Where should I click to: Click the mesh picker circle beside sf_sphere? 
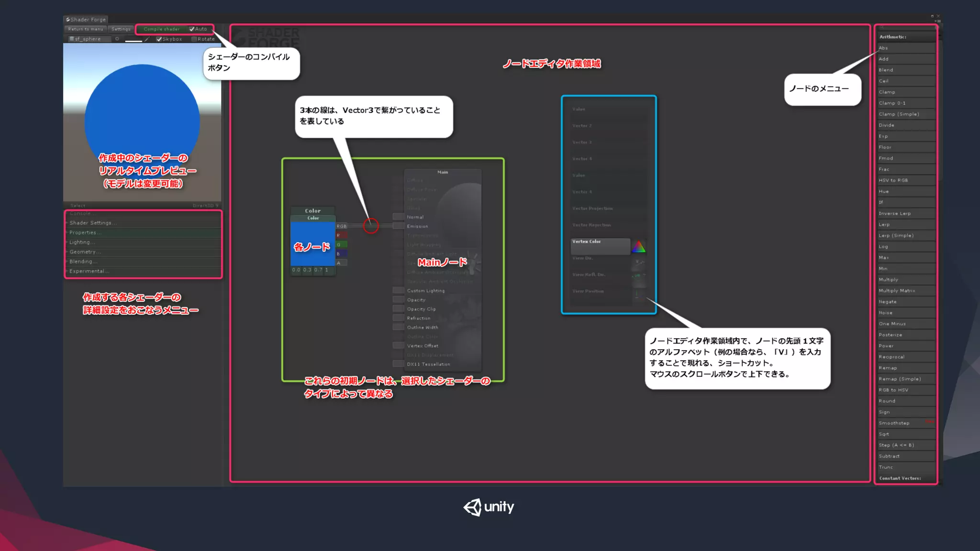pos(117,39)
